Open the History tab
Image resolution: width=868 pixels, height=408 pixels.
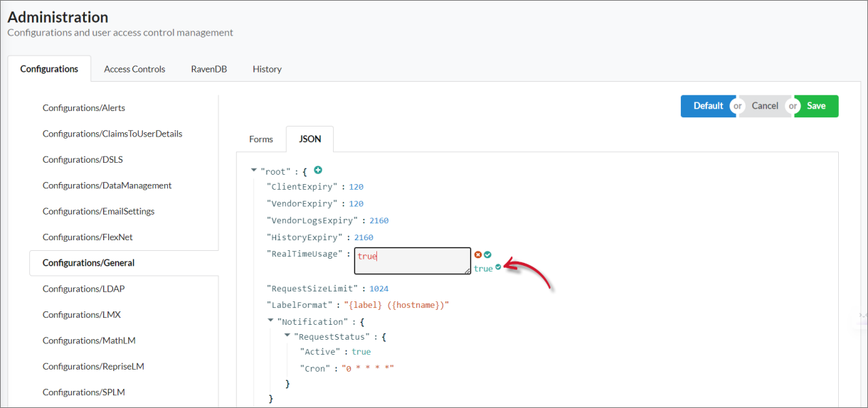pos(267,69)
